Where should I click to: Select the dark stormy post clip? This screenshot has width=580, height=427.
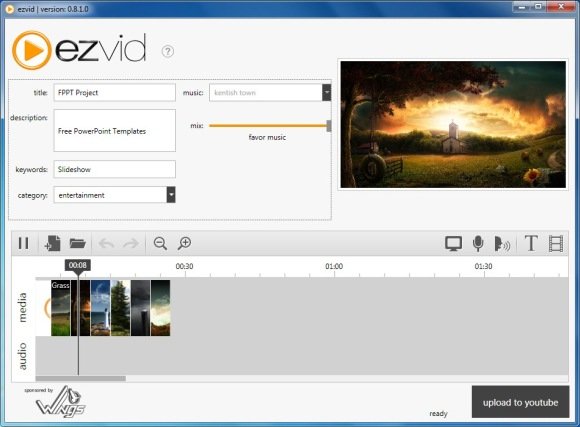click(141, 308)
